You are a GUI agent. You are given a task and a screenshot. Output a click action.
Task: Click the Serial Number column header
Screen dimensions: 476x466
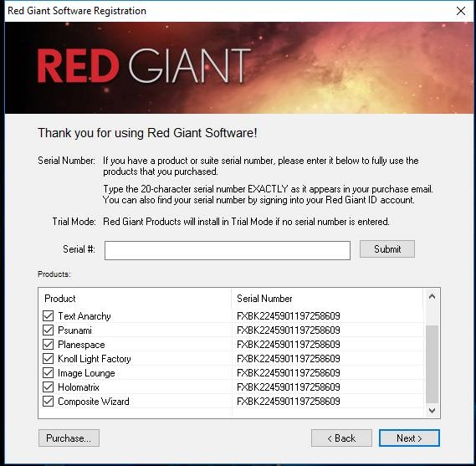tap(327, 299)
